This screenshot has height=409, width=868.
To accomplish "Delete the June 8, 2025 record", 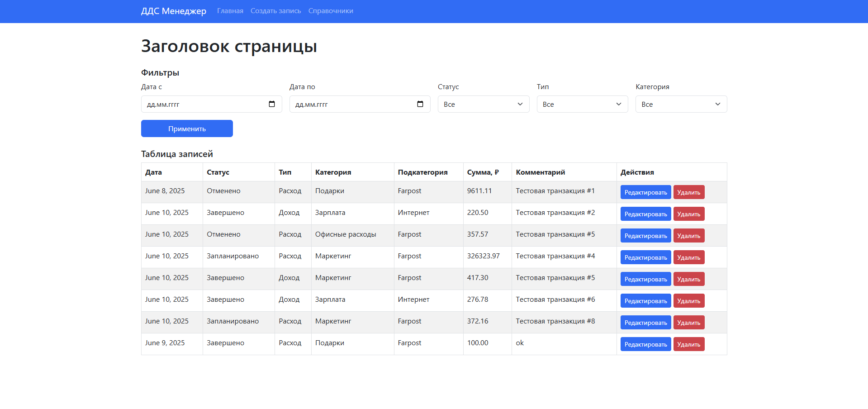I will [x=689, y=192].
